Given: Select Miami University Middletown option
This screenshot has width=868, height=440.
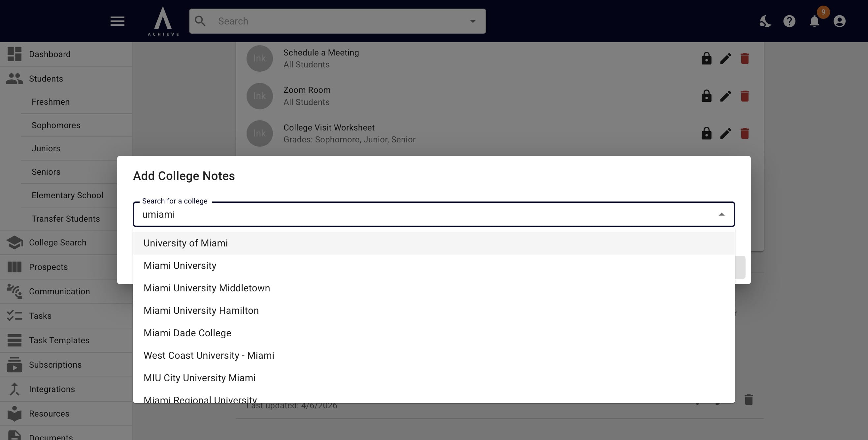Looking at the screenshot, I should [434, 288].
